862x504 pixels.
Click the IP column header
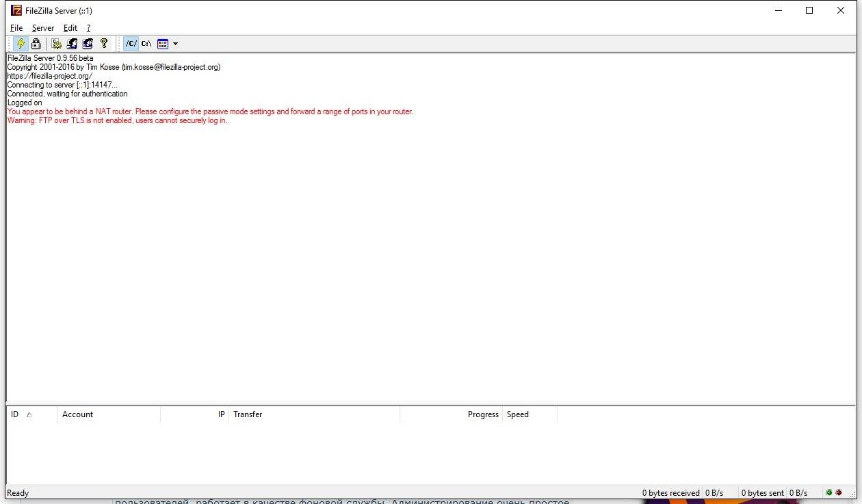pos(194,414)
